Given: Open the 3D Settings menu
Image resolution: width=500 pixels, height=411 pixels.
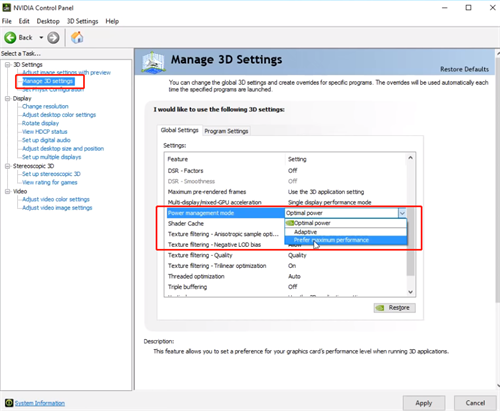Looking at the screenshot, I should [x=82, y=21].
